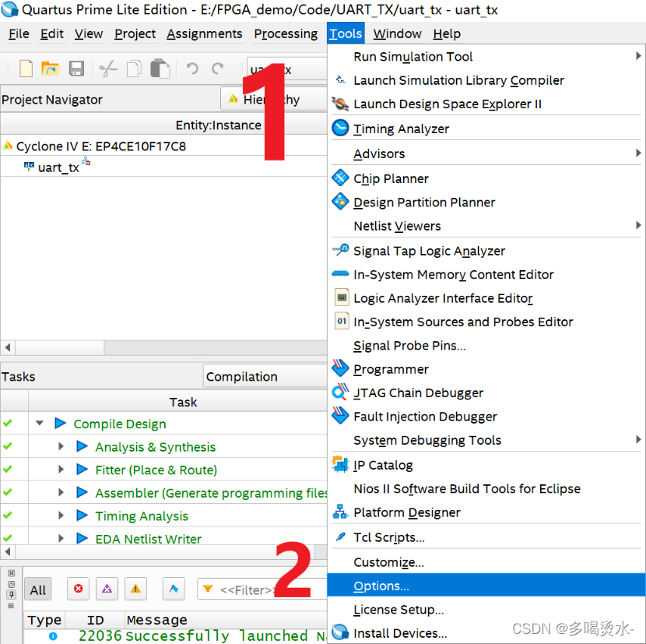Screen dimensions: 646x644
Task: Click the Copy toolbar icon
Action: (134, 68)
